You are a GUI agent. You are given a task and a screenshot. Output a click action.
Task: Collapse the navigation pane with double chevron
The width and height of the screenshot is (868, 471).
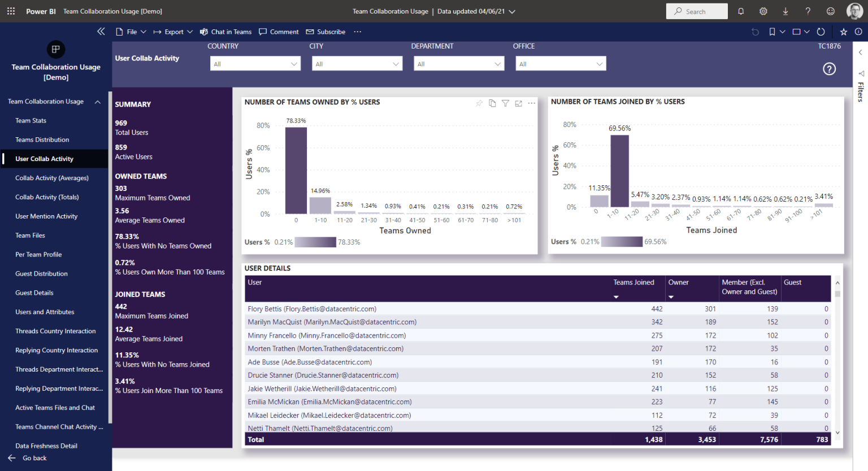[101, 32]
